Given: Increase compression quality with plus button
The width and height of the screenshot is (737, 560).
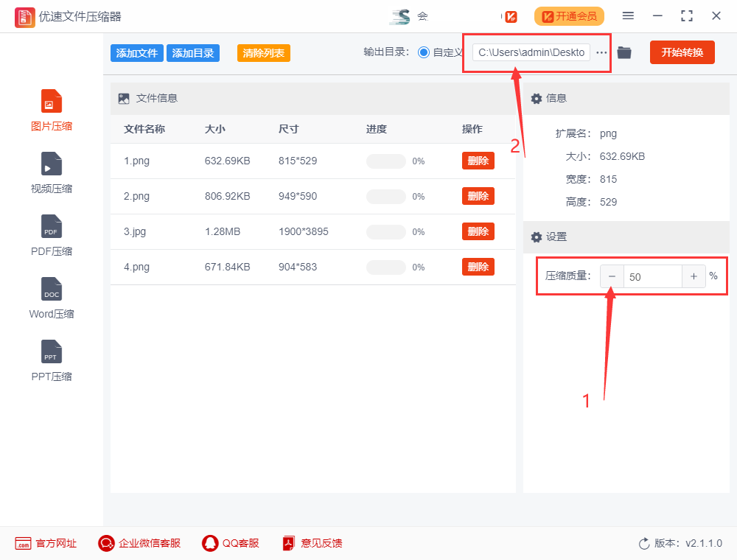Looking at the screenshot, I should [x=694, y=277].
